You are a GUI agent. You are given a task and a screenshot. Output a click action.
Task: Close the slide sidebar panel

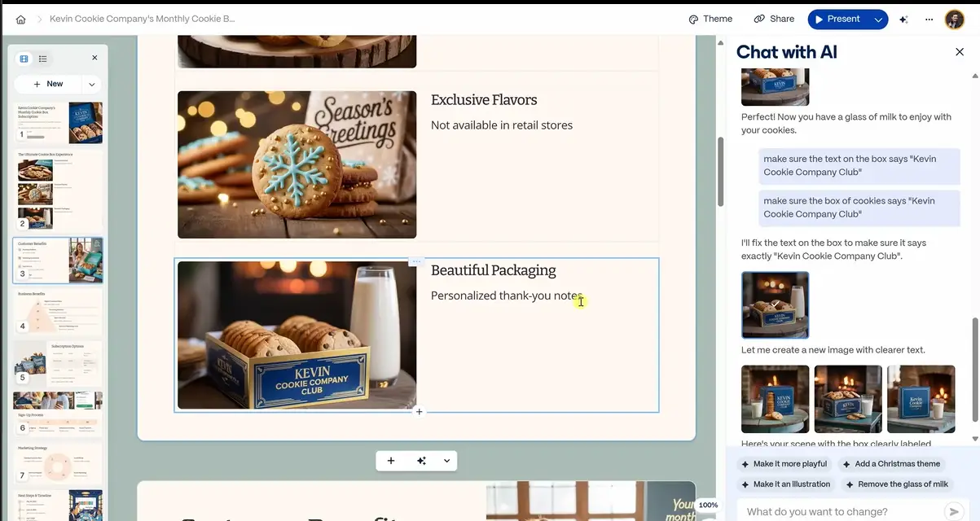click(x=94, y=59)
